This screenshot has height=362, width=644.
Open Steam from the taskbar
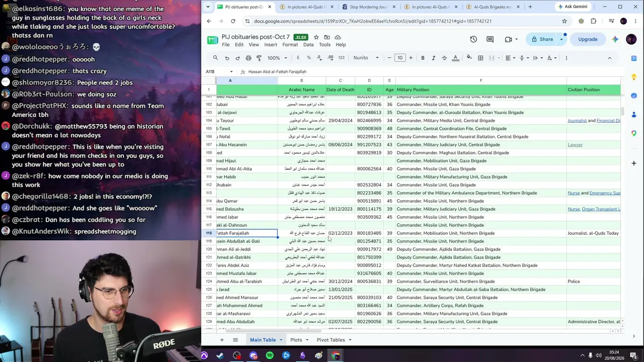coord(220,355)
